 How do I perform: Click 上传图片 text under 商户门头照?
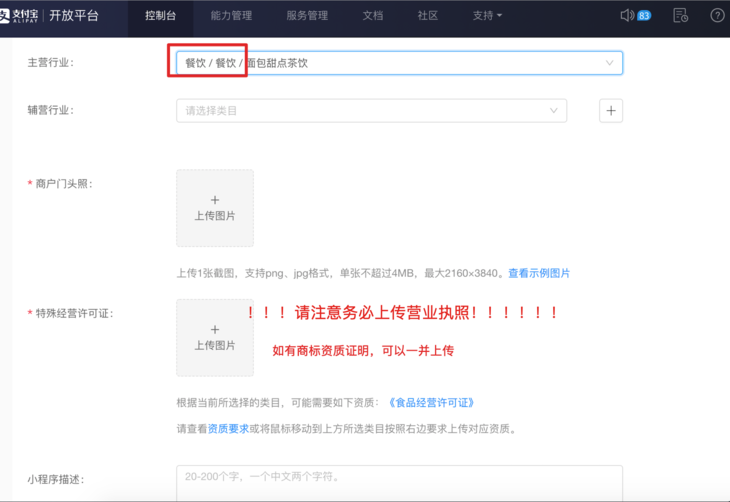point(215,216)
